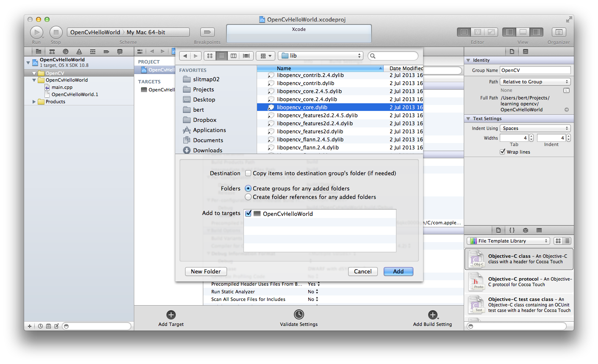Select the Log navigator icon
Viewport: 598px width, 364px height.
pos(120,52)
